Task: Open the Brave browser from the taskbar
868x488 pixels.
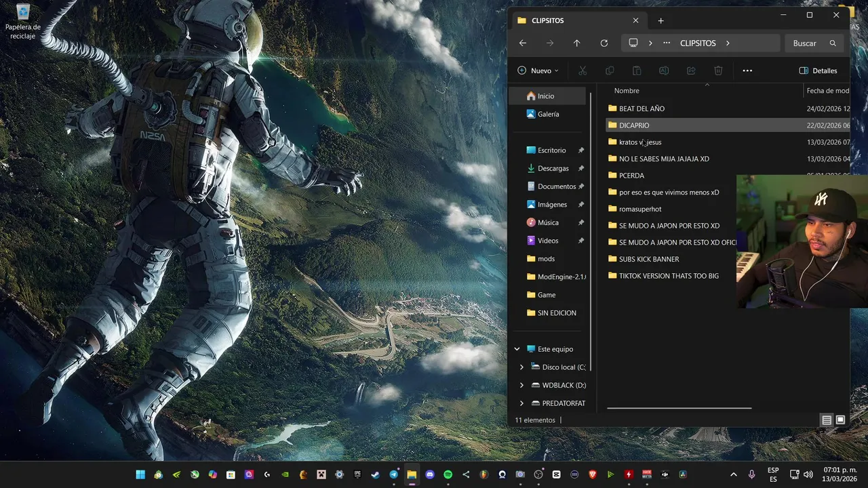Action: pyautogui.click(x=593, y=474)
